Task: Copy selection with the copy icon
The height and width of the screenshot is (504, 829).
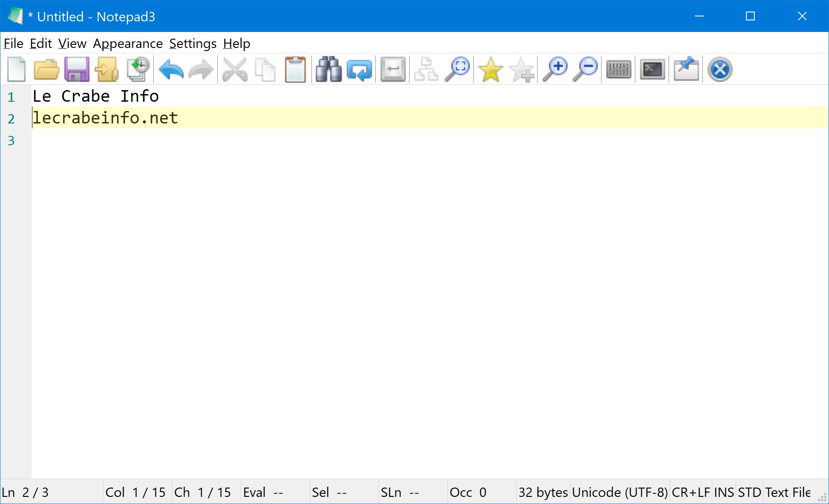Action: point(265,69)
